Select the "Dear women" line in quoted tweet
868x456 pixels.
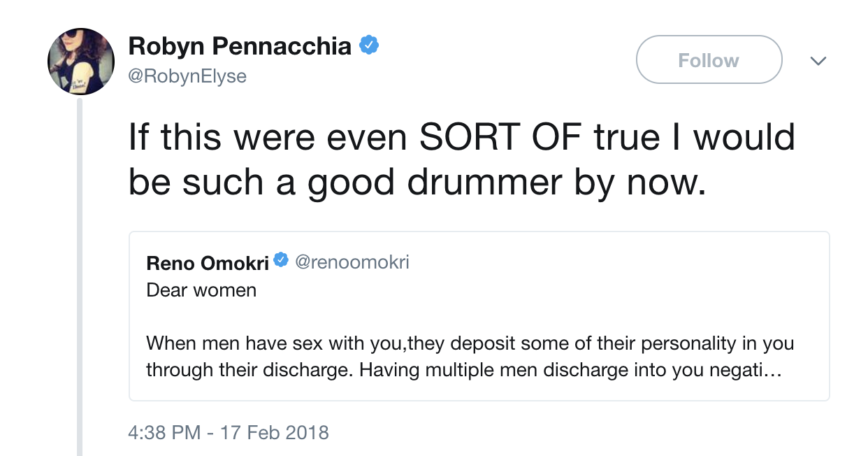coord(201,290)
